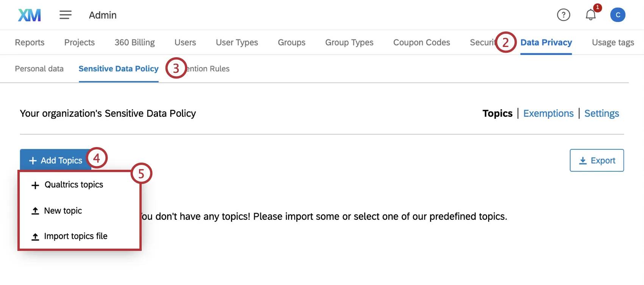Switch to the Users admin section
The height and width of the screenshot is (285, 644).
(x=185, y=42)
